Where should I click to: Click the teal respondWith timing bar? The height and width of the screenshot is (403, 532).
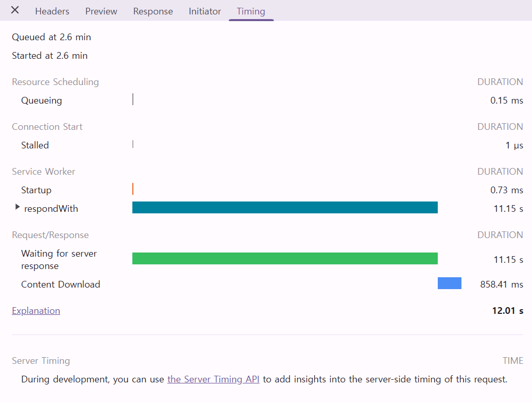[x=285, y=208]
